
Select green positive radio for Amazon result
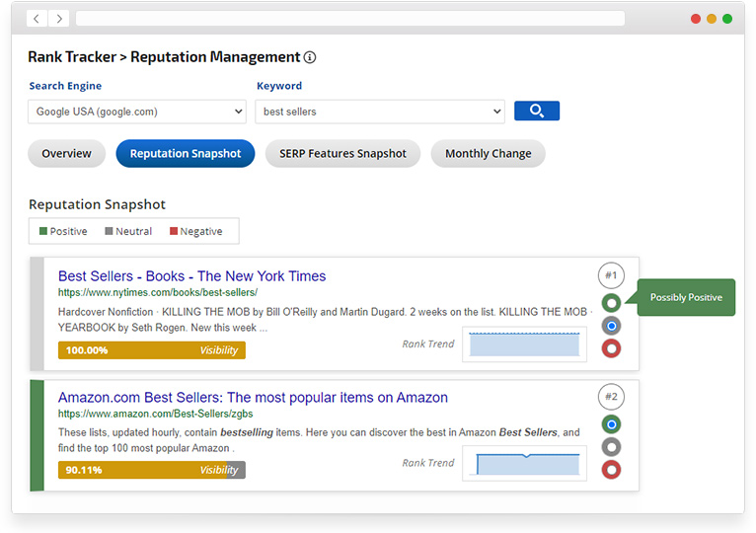(x=611, y=424)
